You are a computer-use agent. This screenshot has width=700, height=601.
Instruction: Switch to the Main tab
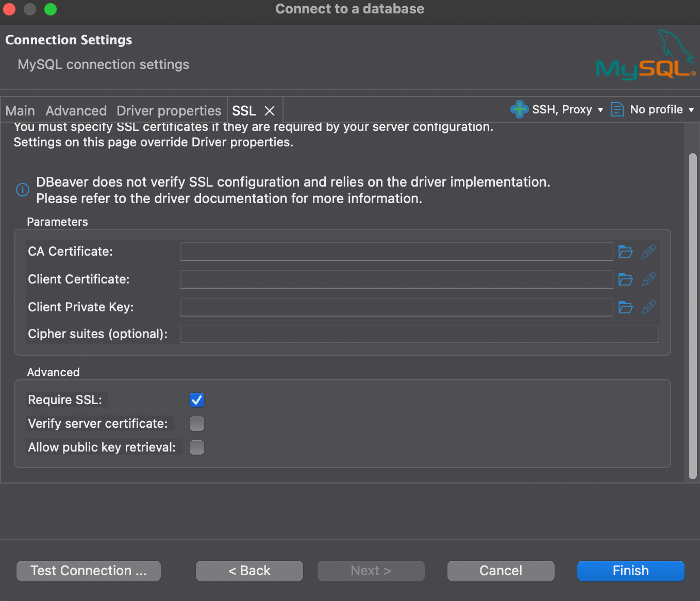click(x=20, y=111)
